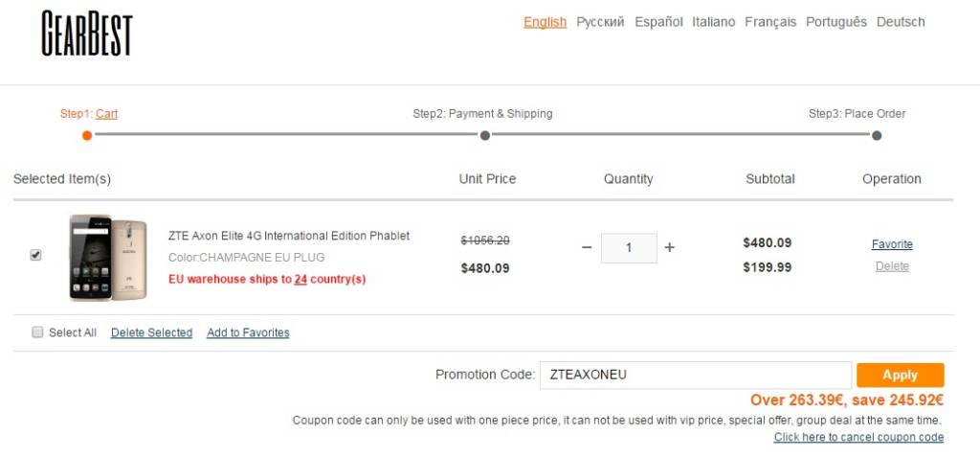This screenshot has height=457, width=980.
Task: Click the GearBest logo
Action: pyautogui.click(x=87, y=34)
